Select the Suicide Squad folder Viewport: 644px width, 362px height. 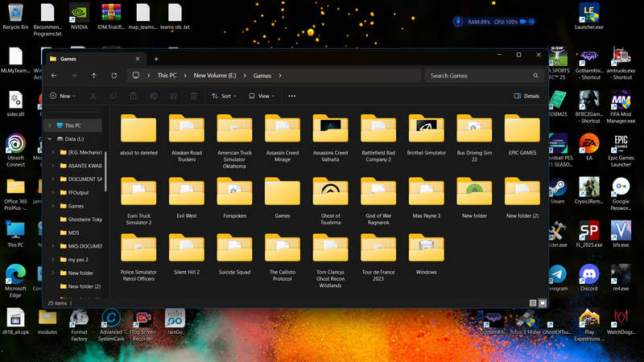tap(234, 254)
